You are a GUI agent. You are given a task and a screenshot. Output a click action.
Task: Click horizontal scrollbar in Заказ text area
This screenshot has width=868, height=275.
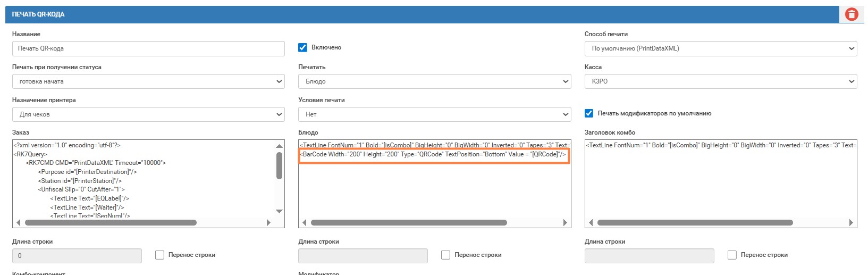(x=111, y=222)
